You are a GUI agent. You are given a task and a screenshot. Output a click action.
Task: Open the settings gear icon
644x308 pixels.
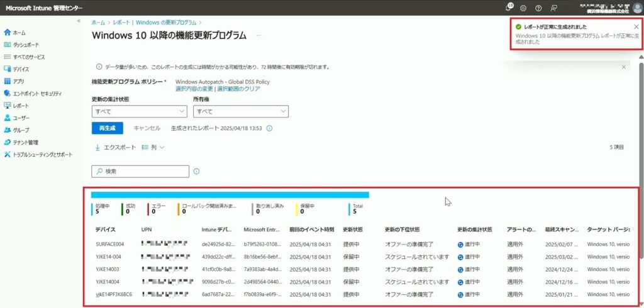point(523,8)
